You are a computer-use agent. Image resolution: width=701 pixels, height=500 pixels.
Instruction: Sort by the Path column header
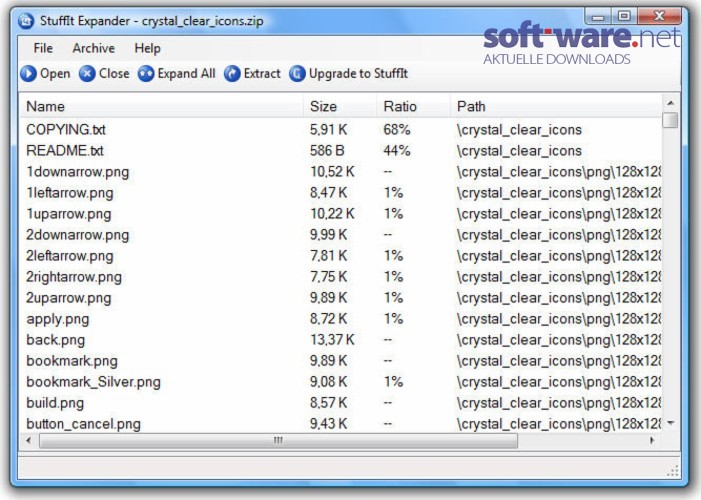coord(556,106)
